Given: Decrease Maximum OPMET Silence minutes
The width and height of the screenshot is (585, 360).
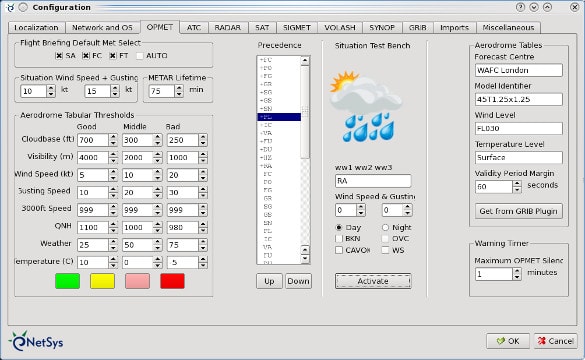Looking at the screenshot, I should coord(517,277).
